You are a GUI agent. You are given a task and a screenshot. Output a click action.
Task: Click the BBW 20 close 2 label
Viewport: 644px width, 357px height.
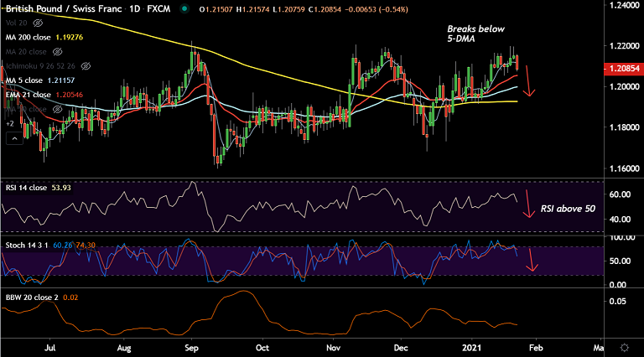(32, 297)
